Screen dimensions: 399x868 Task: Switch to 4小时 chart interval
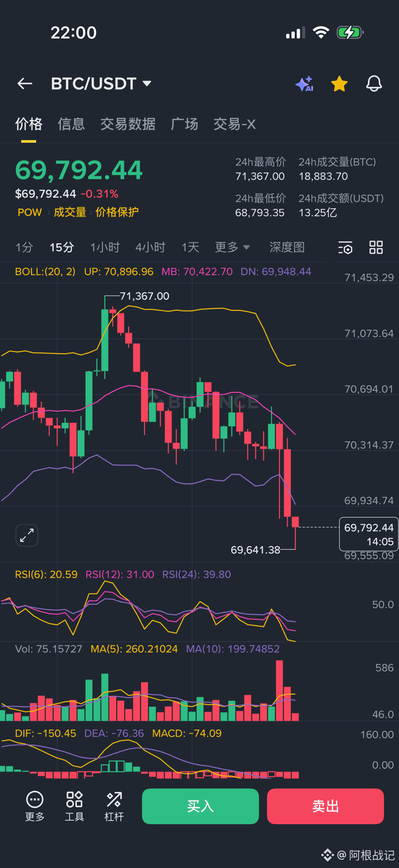click(150, 248)
